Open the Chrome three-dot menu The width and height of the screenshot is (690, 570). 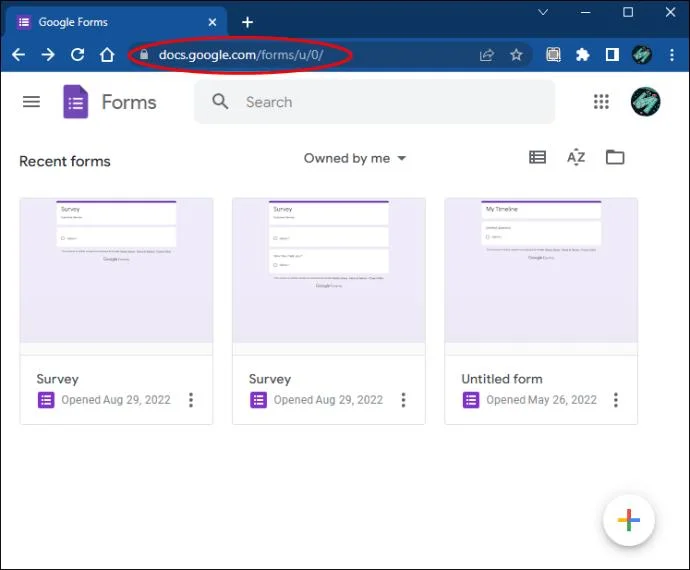click(x=672, y=55)
